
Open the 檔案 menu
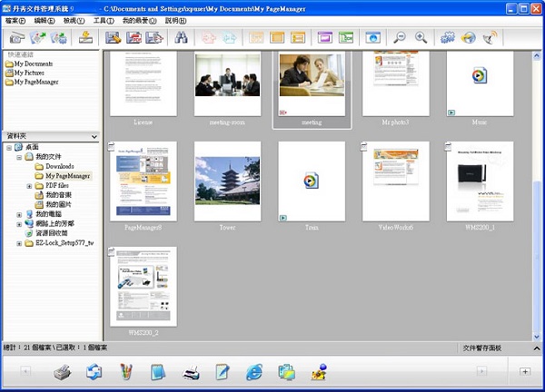[x=15, y=20]
